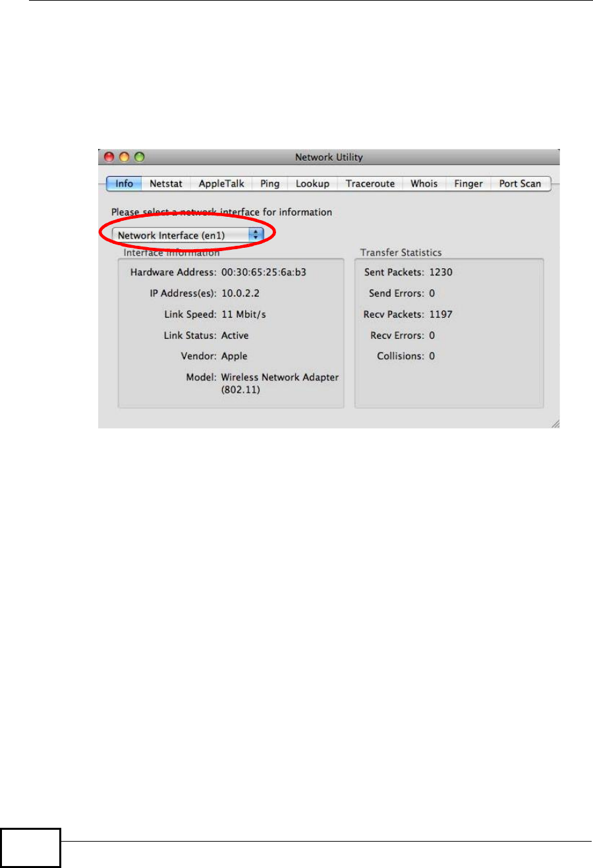Click the red close window button
The height and width of the screenshot is (868, 593).
click(108, 158)
